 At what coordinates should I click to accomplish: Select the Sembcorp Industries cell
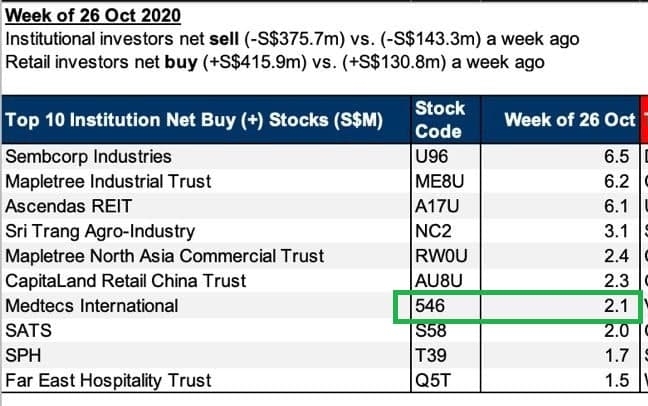(x=88, y=157)
